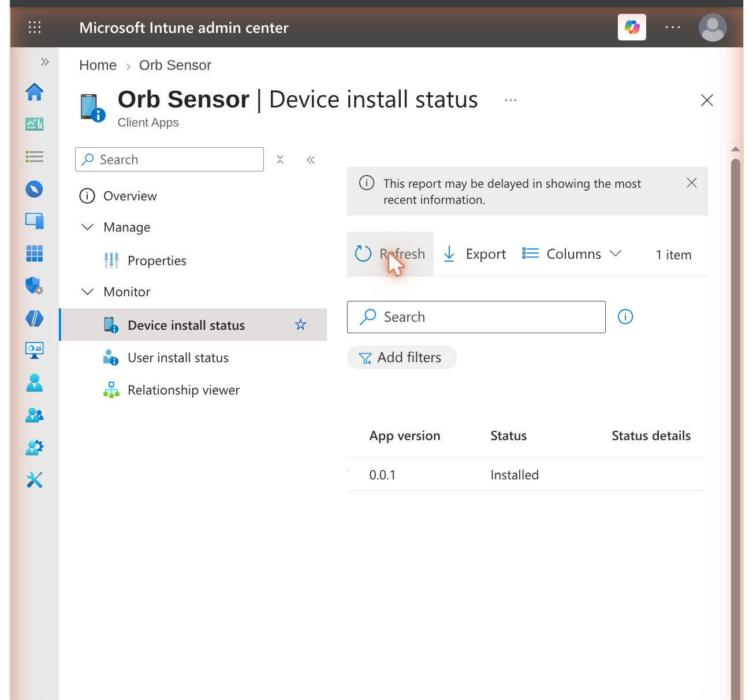Screen dimensions: 753x700
Task: Dismiss the delayed report info banner
Action: (692, 183)
